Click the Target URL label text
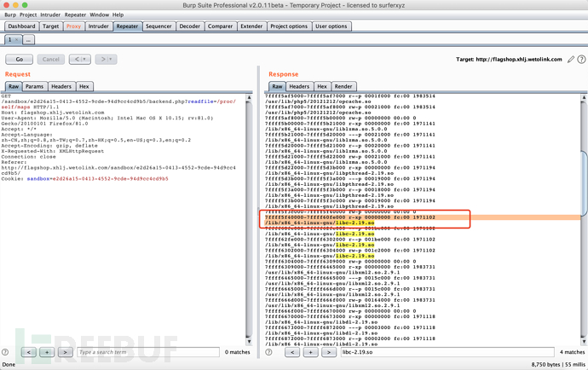This screenshot has width=588, height=370. pyautogui.click(x=509, y=60)
